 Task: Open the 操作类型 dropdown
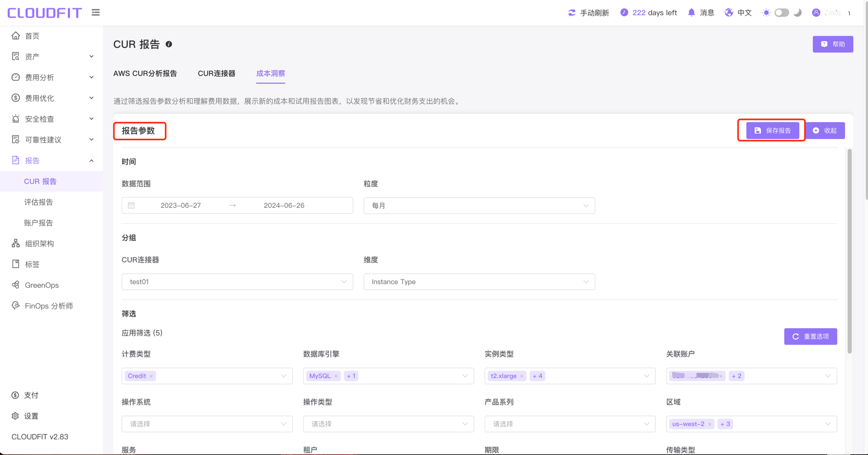388,424
